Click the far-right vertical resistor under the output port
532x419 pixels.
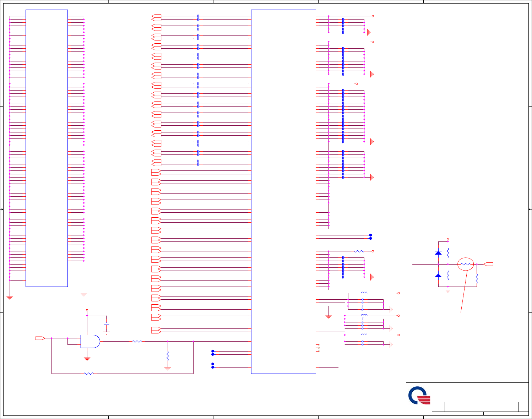point(477,279)
